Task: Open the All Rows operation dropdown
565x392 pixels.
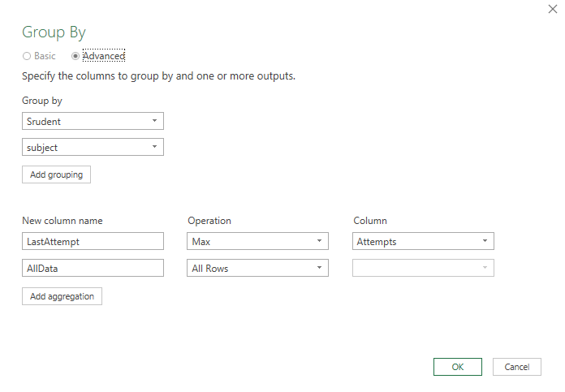Action: pyautogui.click(x=257, y=268)
